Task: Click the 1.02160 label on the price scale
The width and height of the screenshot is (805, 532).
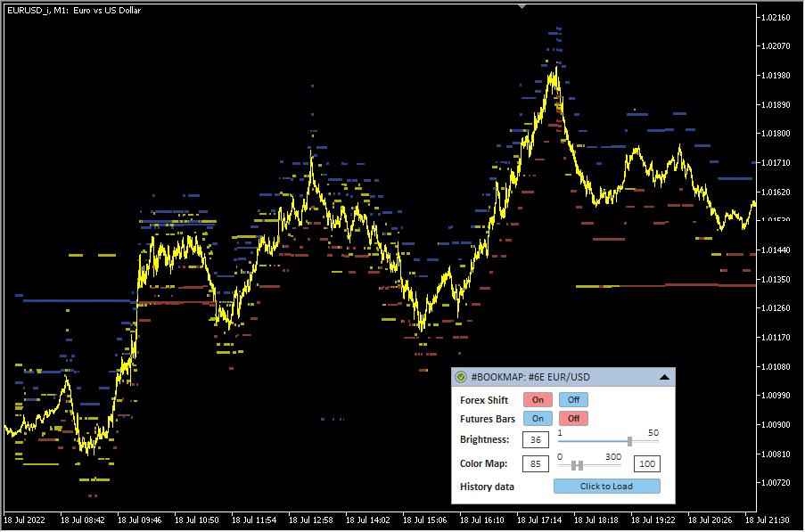Action: click(x=775, y=18)
